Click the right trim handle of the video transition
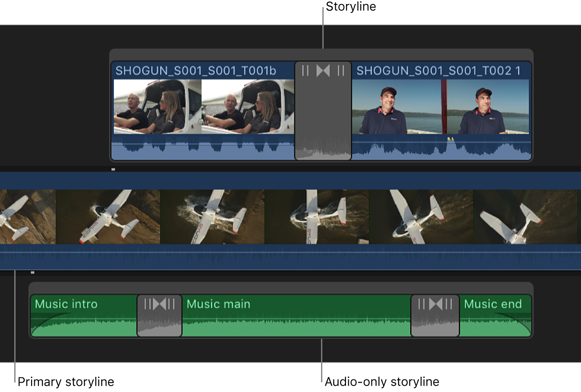This screenshot has height=392, width=581. pos(340,69)
